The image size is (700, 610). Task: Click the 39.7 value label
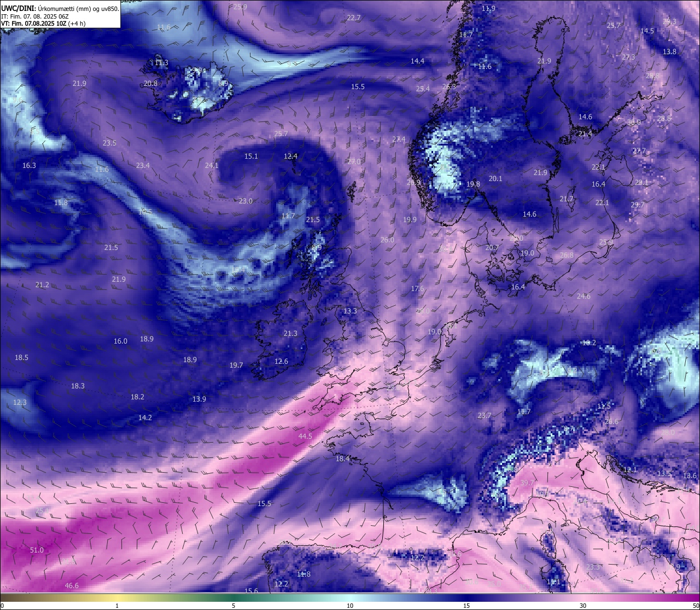(x=527, y=483)
